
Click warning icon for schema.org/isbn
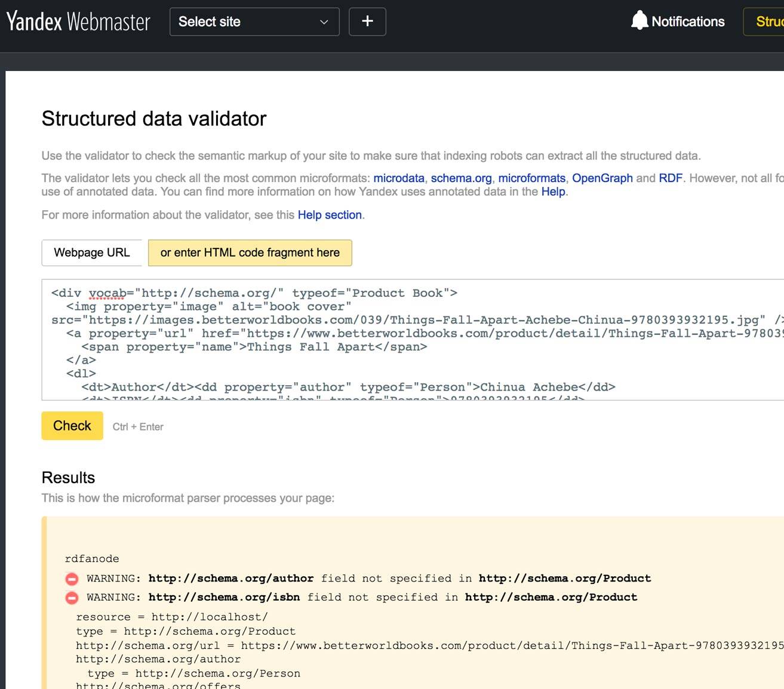coord(72,598)
